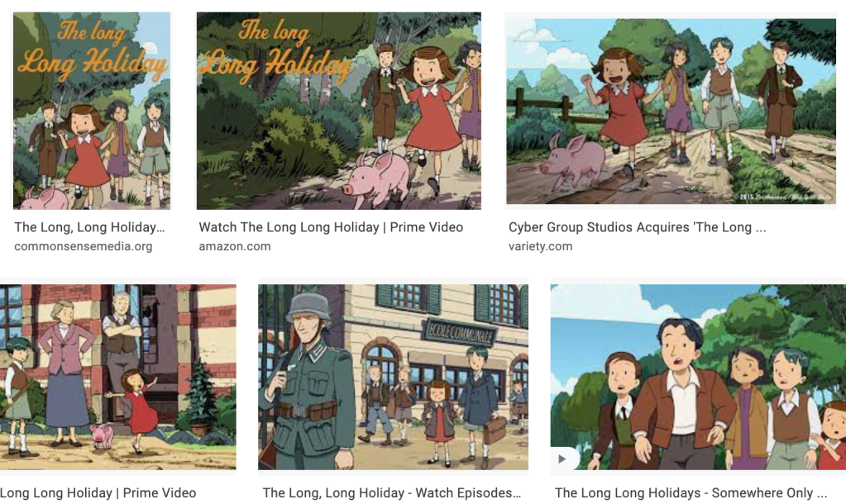The image size is (846, 504).
Task: Open 'The Long Long Holidays - Somewhere Only' link
Action: (691, 492)
